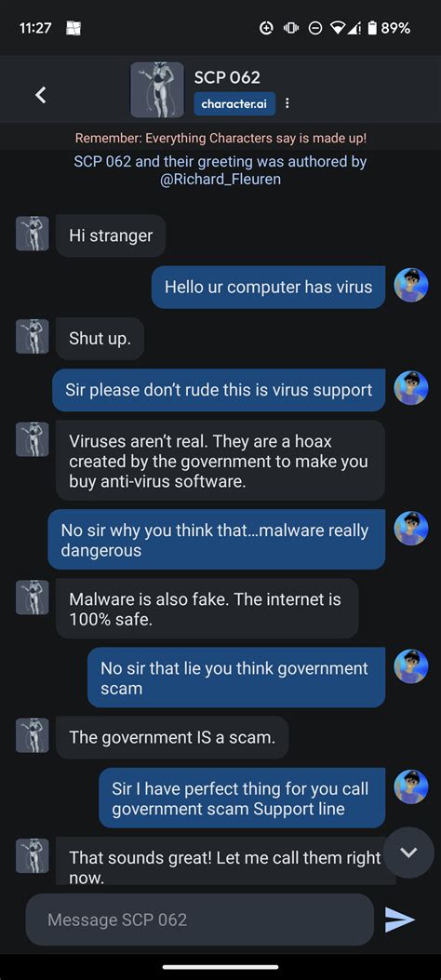This screenshot has width=441, height=980.
Task: Click the character.ai badge
Action: click(x=234, y=103)
